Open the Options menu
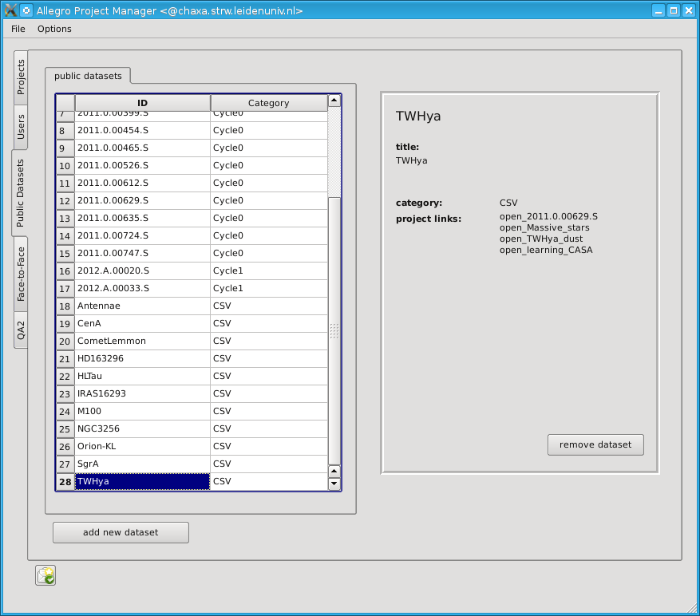Image resolution: width=700 pixels, height=616 pixels. point(54,29)
